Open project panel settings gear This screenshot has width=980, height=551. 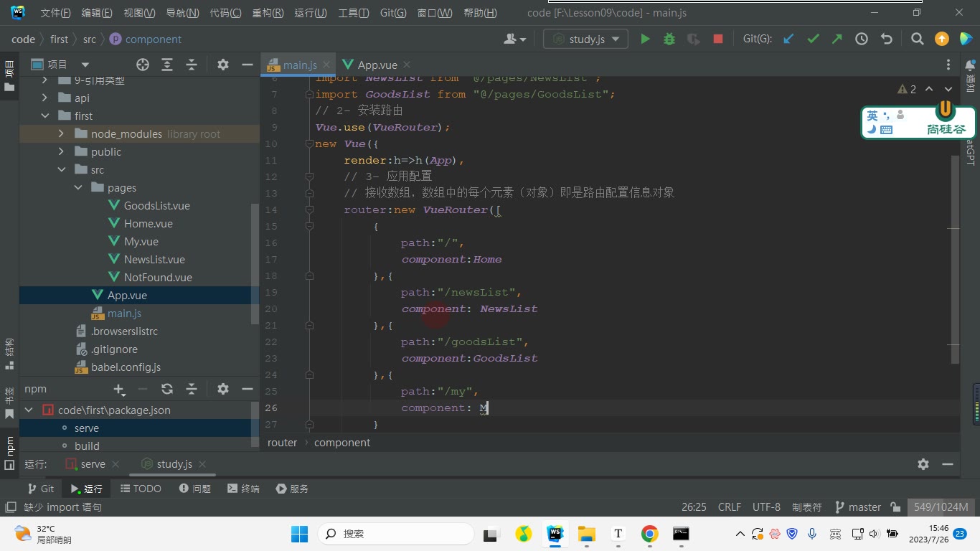coord(223,65)
